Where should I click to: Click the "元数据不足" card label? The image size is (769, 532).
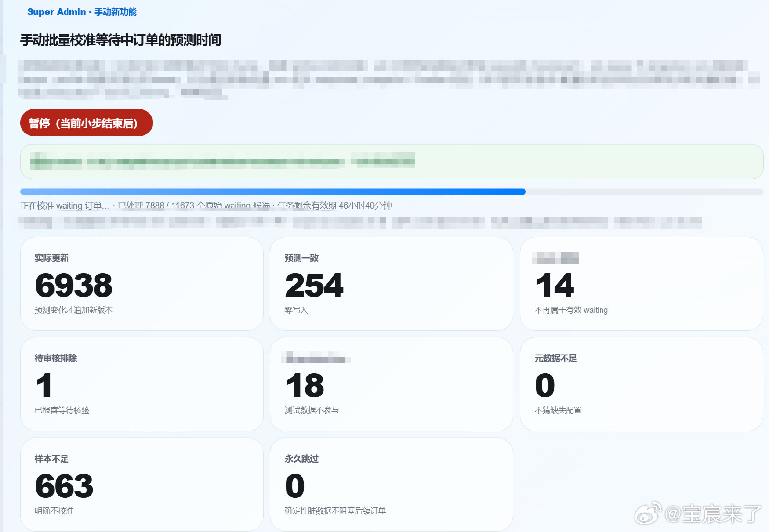[556, 358]
